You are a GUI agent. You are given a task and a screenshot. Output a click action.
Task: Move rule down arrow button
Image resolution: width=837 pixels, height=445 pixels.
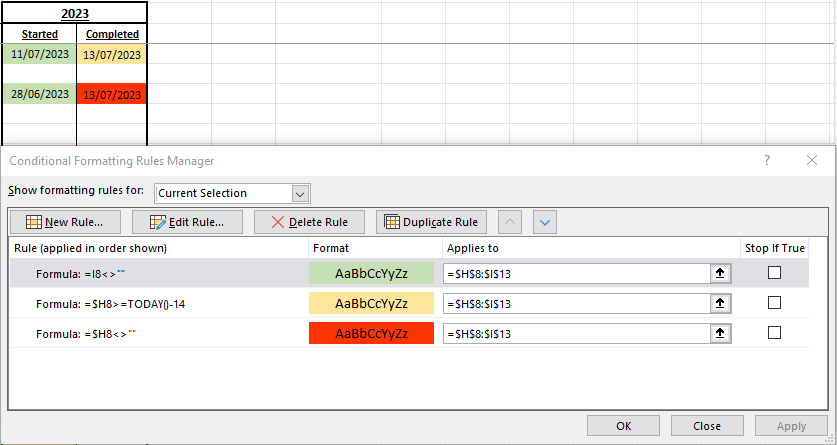click(x=545, y=222)
